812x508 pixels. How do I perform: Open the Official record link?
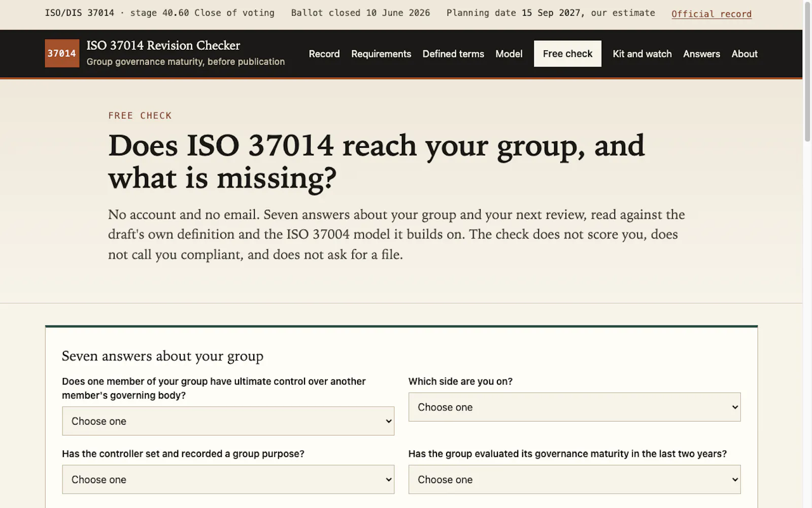[711, 14]
